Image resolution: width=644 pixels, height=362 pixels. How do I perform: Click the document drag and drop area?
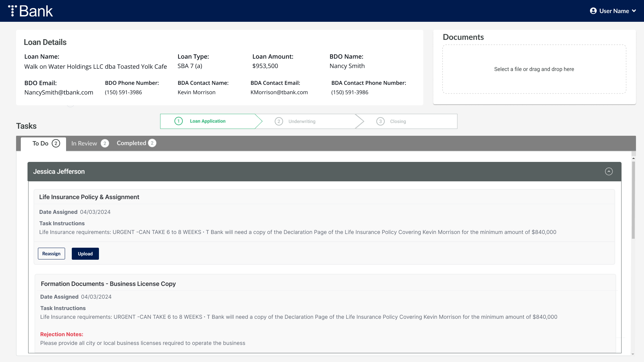534,69
